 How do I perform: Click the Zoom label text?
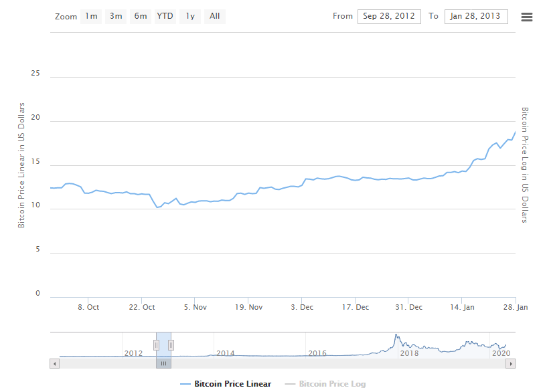(66, 17)
